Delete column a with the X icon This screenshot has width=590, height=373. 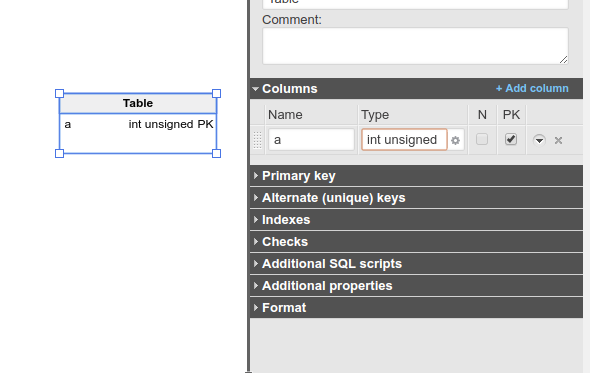(558, 140)
